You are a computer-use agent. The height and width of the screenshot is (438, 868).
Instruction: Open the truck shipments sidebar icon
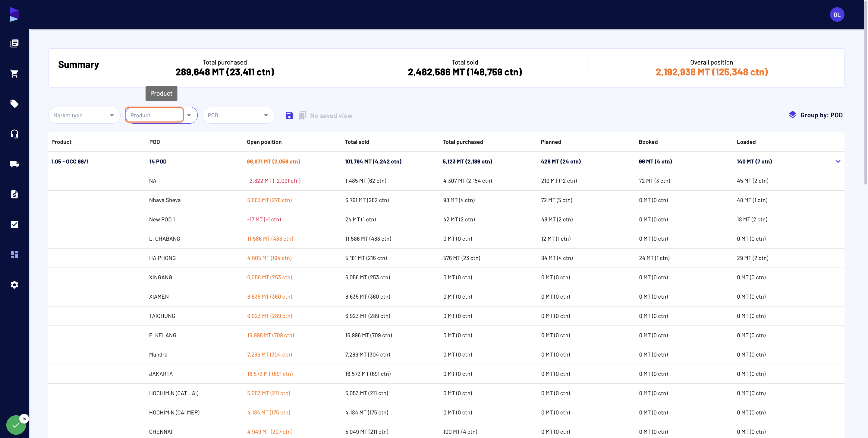(x=14, y=164)
